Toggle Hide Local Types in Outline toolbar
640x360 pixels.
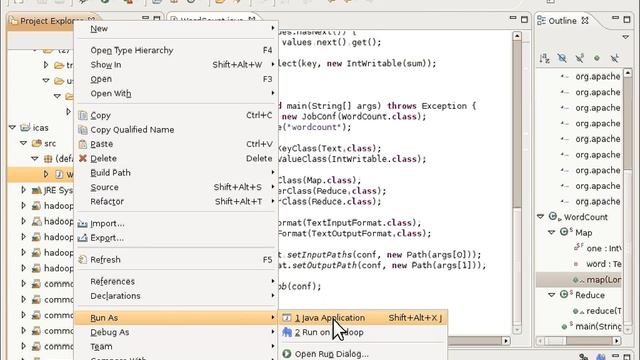pyautogui.click(x=614, y=58)
